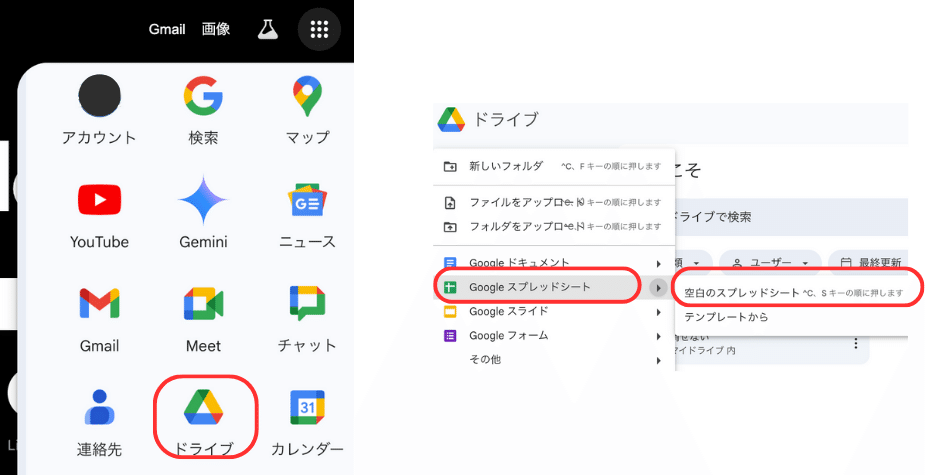Image resolution: width=925 pixels, height=475 pixels.
Task: Click the folder upload icon in menu
Action: pyautogui.click(x=450, y=227)
